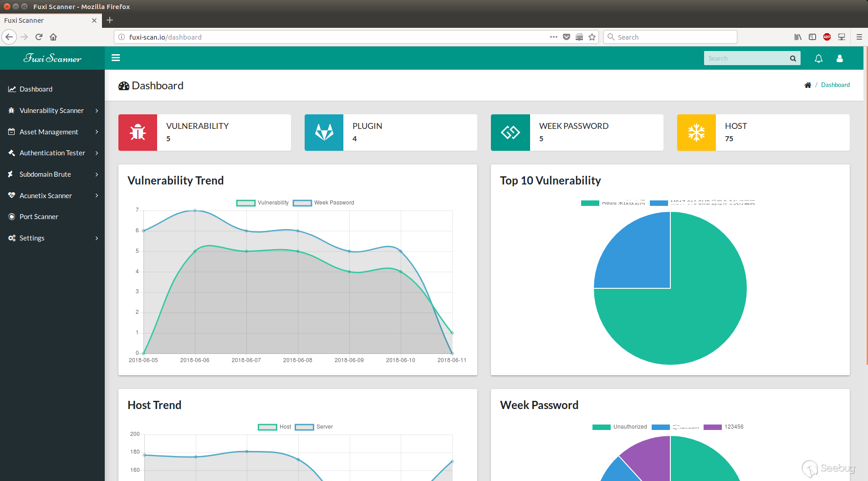Toggle Week Password series in trend legend
The image size is (868, 481).
323,203
